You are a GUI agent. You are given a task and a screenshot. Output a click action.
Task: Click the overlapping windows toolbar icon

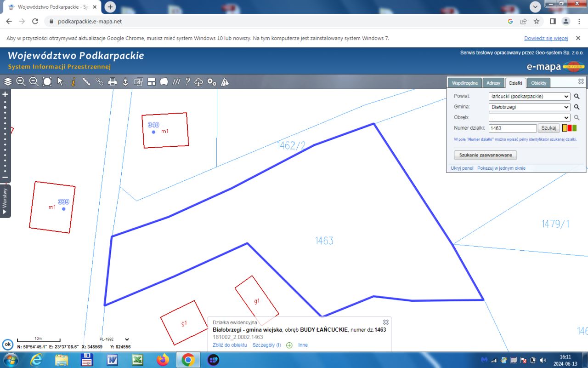pyautogui.click(x=138, y=82)
